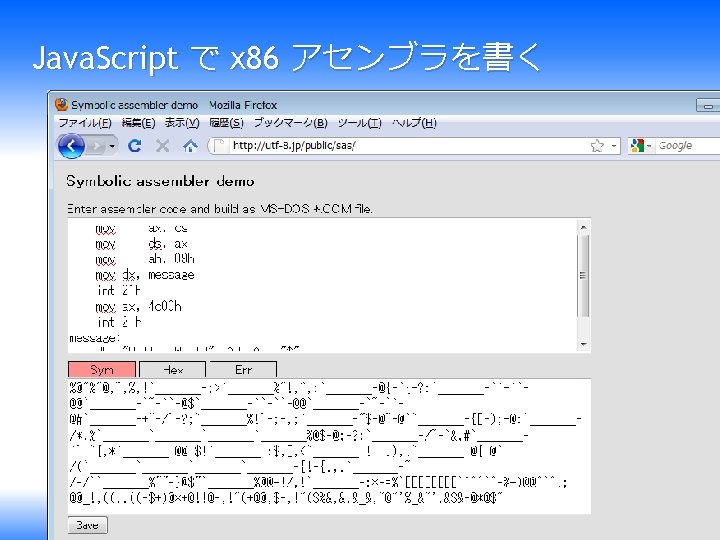The height and width of the screenshot is (540, 720).
Task: Open the ヘルプ(H) menu
Action: (414, 123)
